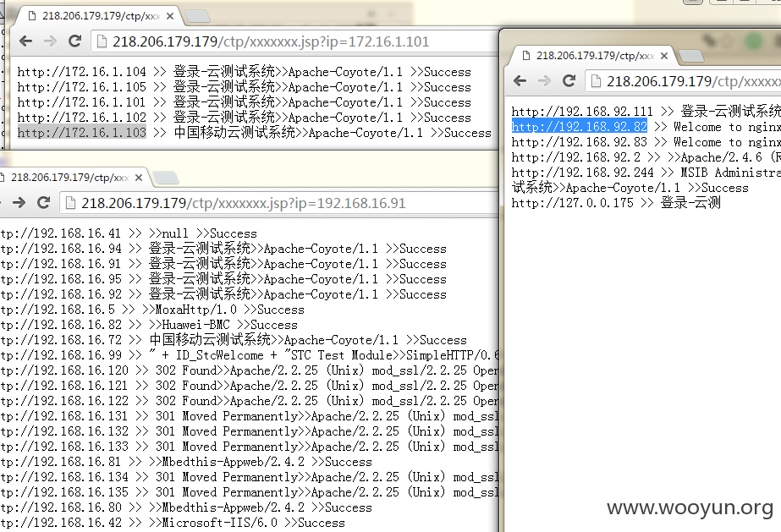Click the text http://192.168.92.83
This screenshot has height=532, width=781.
click(580, 142)
